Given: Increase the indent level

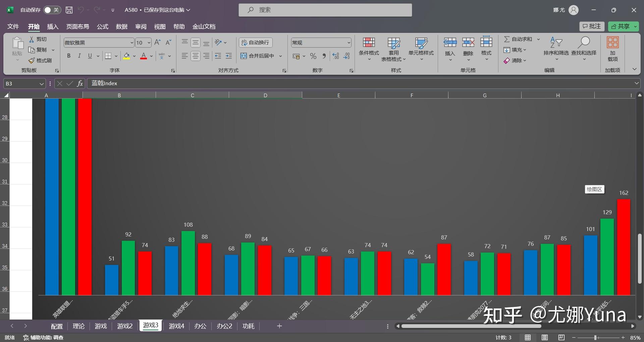Looking at the screenshot, I should pyautogui.click(x=229, y=56).
